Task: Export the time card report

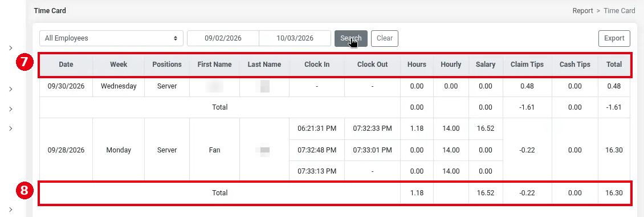Action: point(614,38)
